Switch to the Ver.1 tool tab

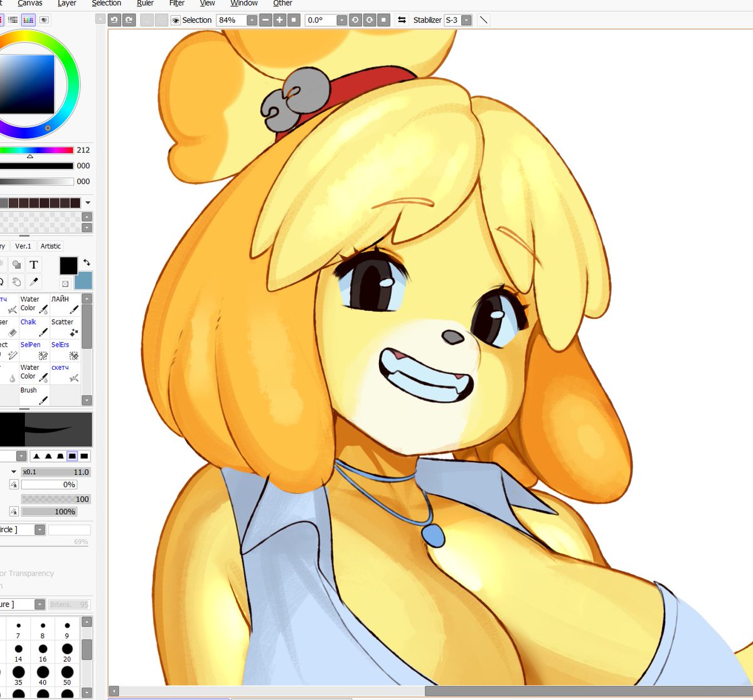pos(23,246)
